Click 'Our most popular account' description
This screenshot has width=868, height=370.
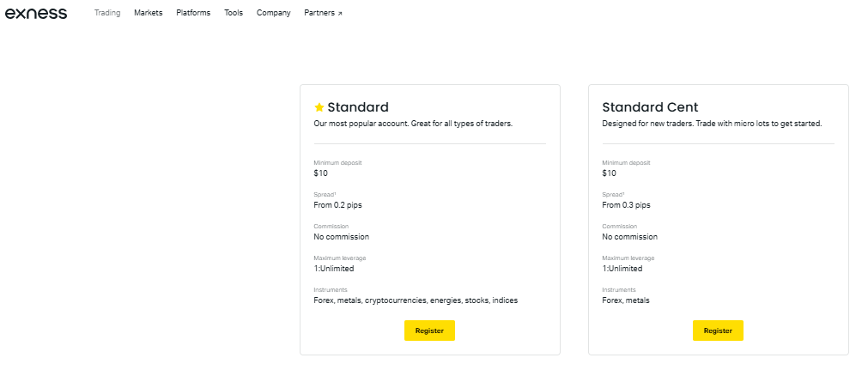click(413, 124)
